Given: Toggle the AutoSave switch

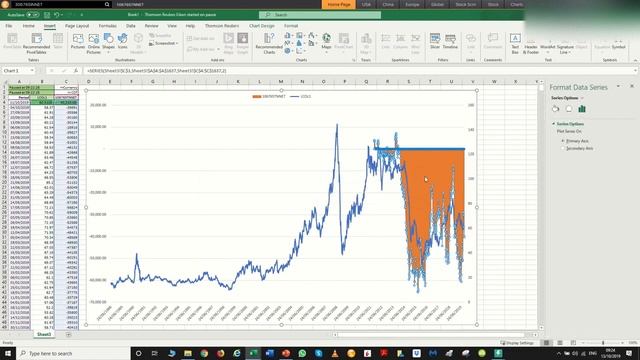Looking at the screenshot, I should pos(33,15).
